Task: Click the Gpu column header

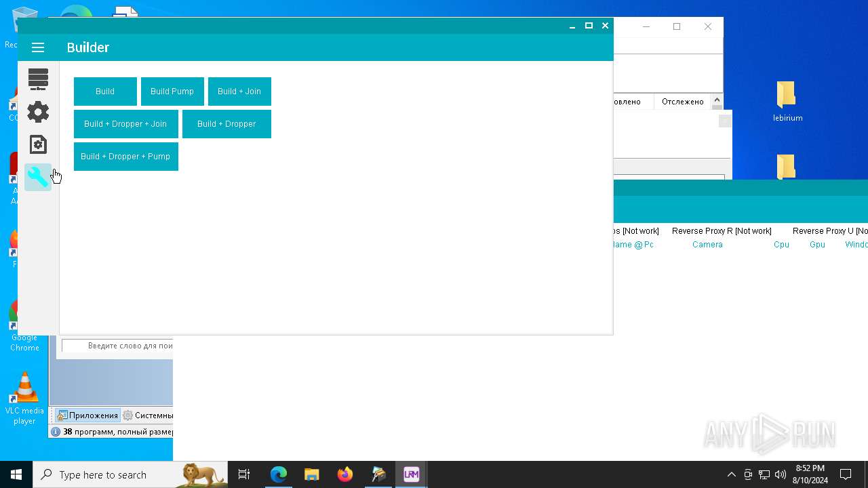Action: click(817, 245)
